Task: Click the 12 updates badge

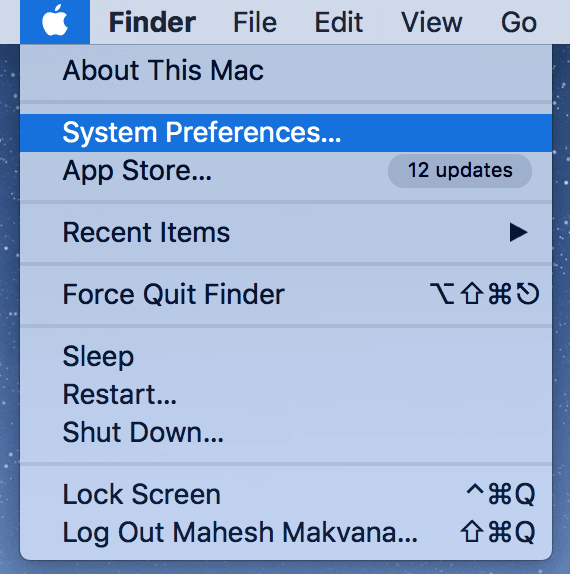Action: click(x=460, y=171)
